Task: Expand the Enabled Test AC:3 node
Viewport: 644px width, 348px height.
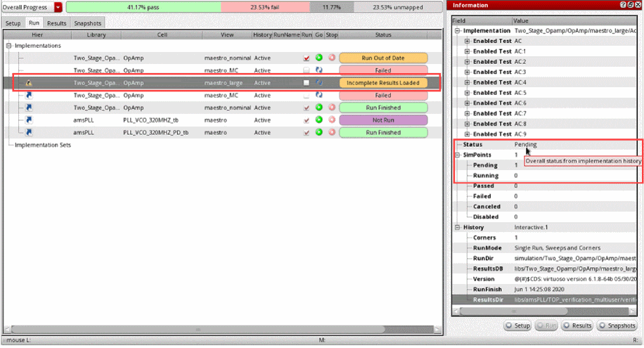Action: (x=467, y=72)
